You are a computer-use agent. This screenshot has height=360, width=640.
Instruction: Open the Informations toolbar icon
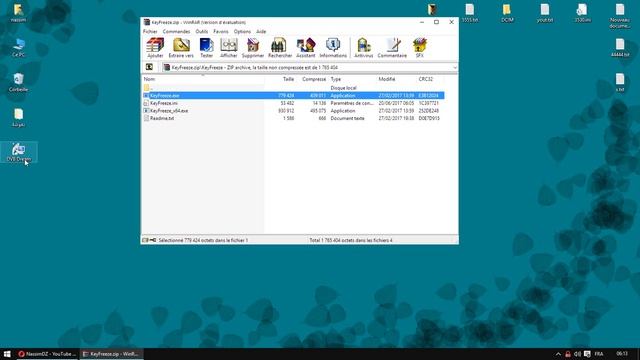[333, 48]
